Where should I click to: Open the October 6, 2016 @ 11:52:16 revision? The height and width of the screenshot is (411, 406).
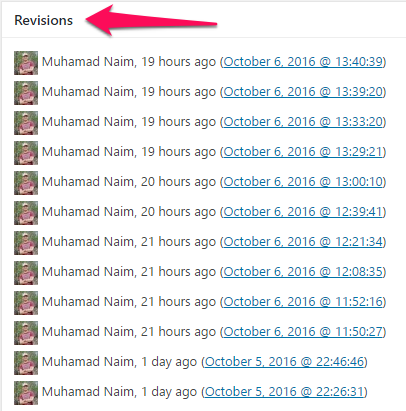(303, 302)
